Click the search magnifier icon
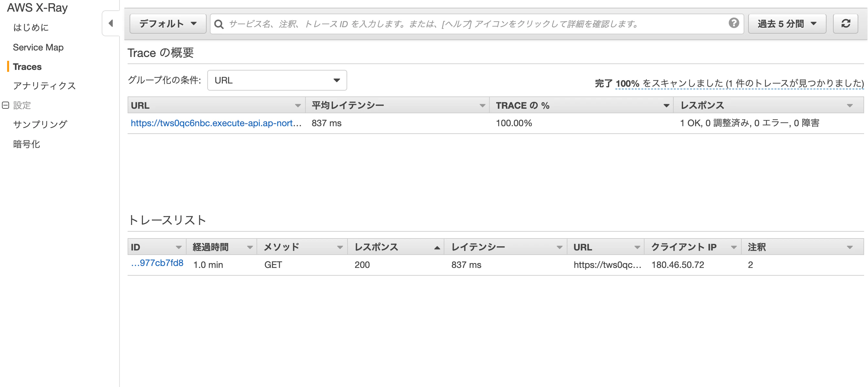868x387 pixels. (219, 24)
